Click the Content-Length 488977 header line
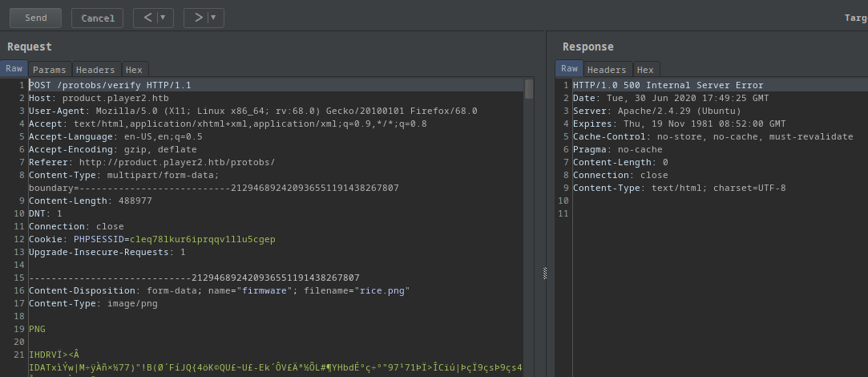Screen dimensions: 868x377 click(x=90, y=201)
